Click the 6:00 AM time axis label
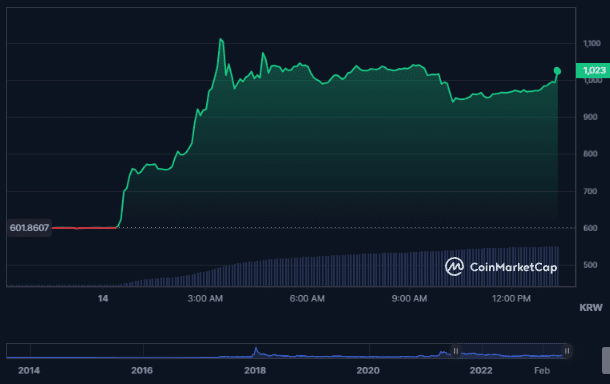 click(307, 298)
